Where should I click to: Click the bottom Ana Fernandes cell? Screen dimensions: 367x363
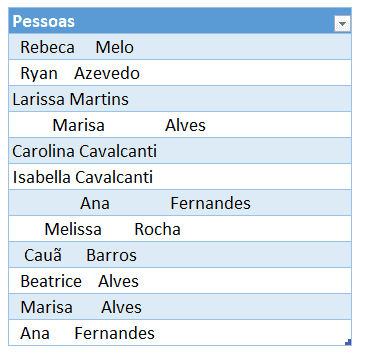click(x=180, y=333)
